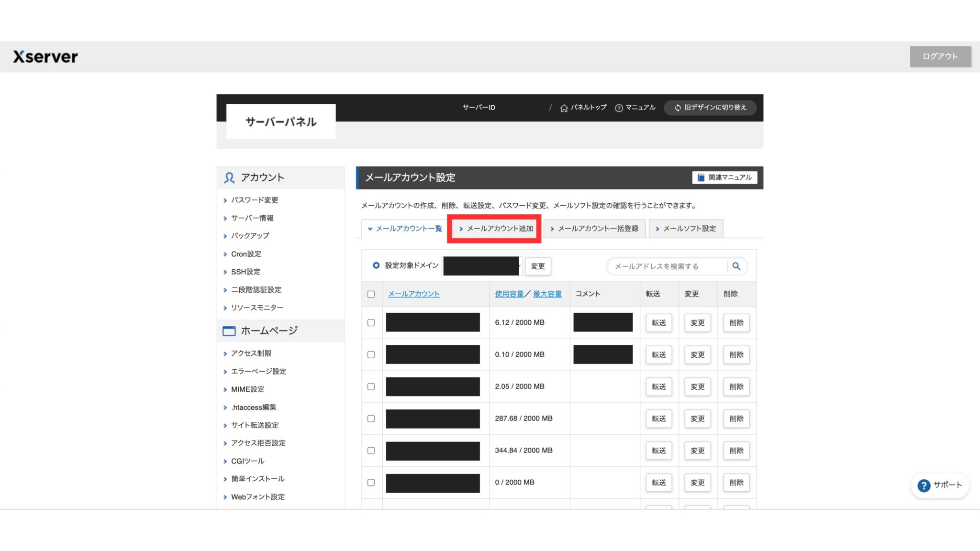
Task: Click the マニュアル question mark icon
Action: click(x=619, y=108)
